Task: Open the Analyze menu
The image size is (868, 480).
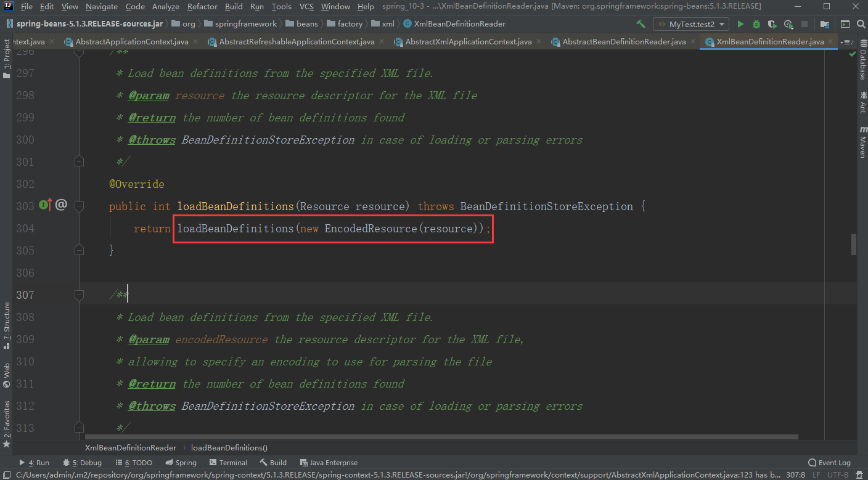Action: click(165, 6)
